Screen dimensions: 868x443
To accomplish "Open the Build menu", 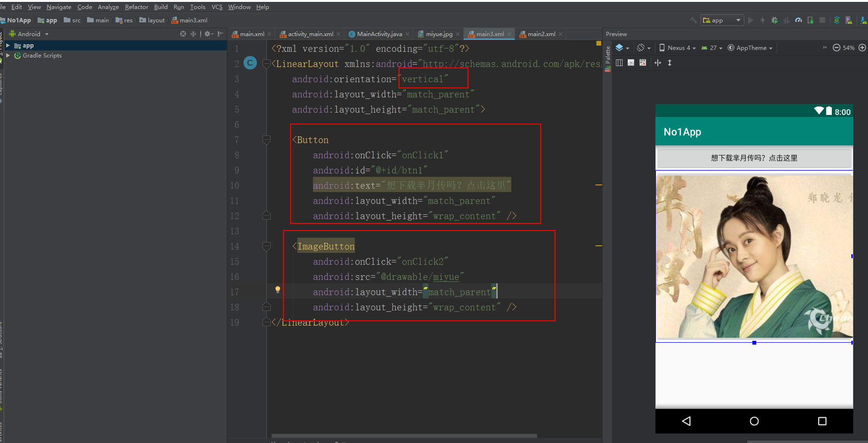I will (x=161, y=7).
